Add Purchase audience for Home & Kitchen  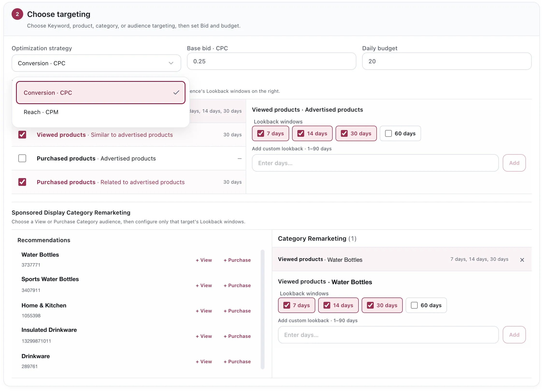(237, 311)
